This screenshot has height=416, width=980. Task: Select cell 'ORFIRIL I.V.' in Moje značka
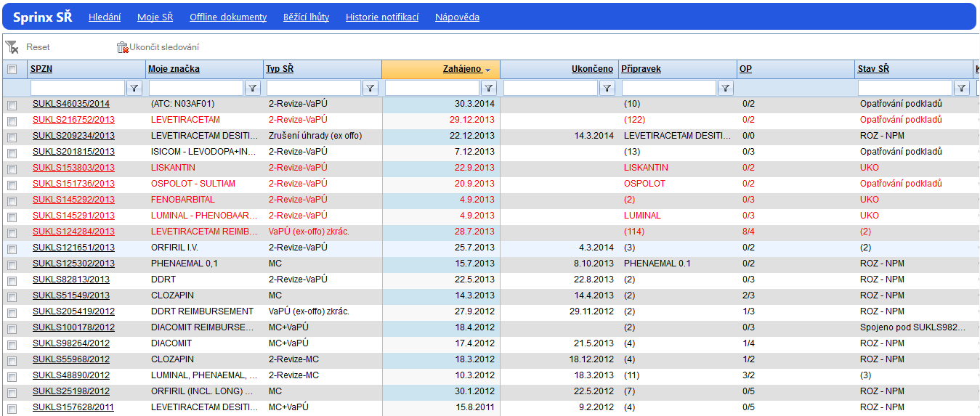tap(174, 248)
